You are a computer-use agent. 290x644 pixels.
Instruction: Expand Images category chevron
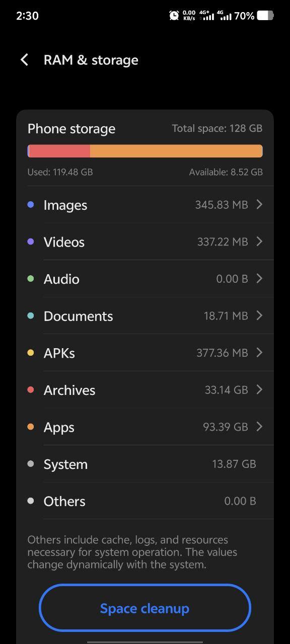pos(259,204)
